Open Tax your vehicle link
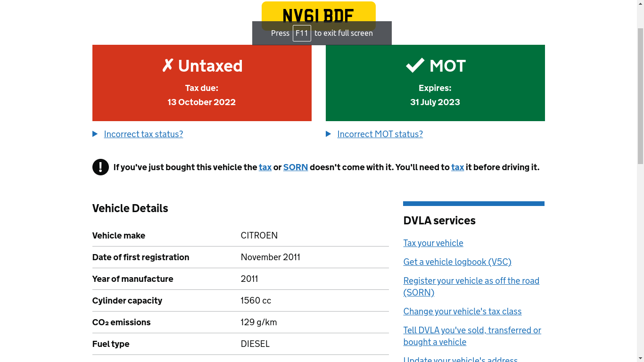 pos(433,243)
